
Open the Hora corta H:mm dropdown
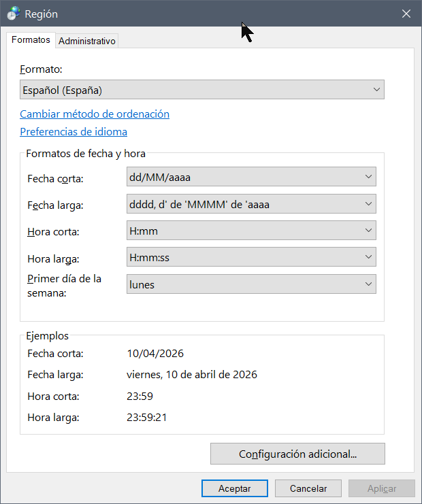tap(251, 230)
